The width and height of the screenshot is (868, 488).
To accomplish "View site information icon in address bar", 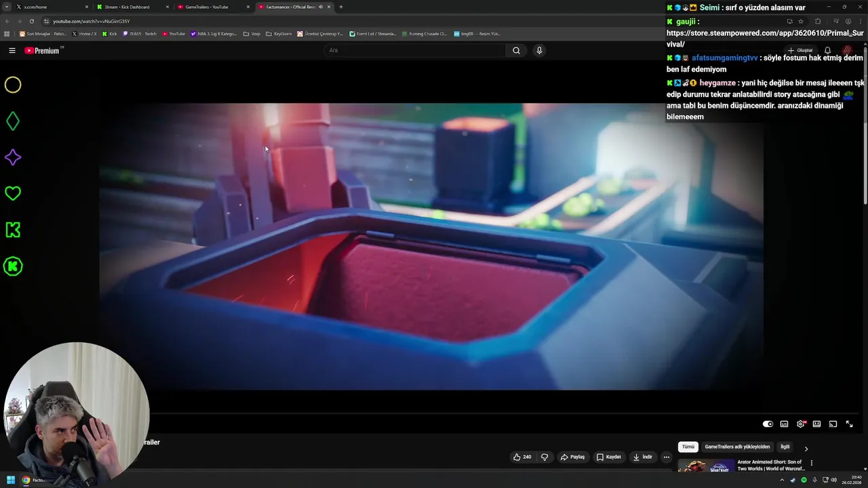I will [46, 21].
